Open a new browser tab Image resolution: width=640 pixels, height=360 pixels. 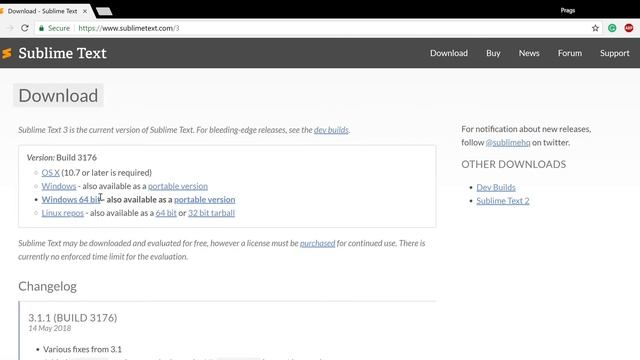coord(104,11)
